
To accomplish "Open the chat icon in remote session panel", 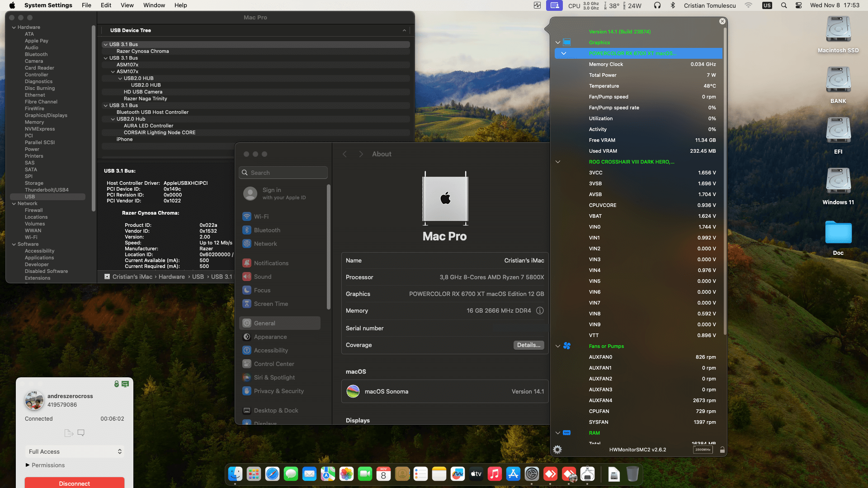I will 81,433.
